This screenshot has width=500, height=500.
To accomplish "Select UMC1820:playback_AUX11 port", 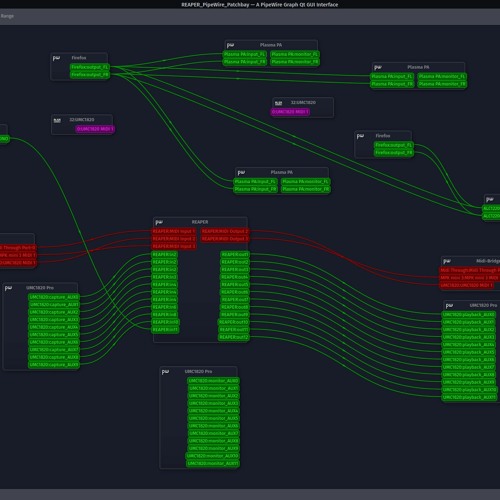I will (469, 398).
